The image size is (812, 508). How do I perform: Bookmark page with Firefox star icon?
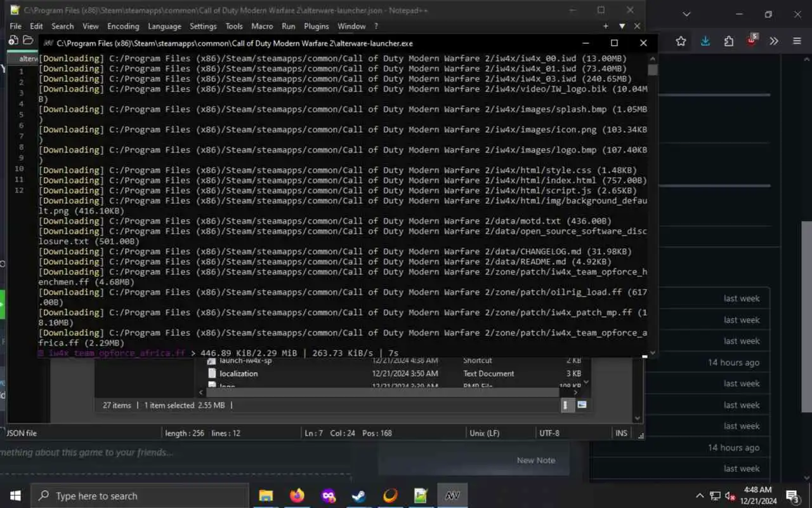681,41
